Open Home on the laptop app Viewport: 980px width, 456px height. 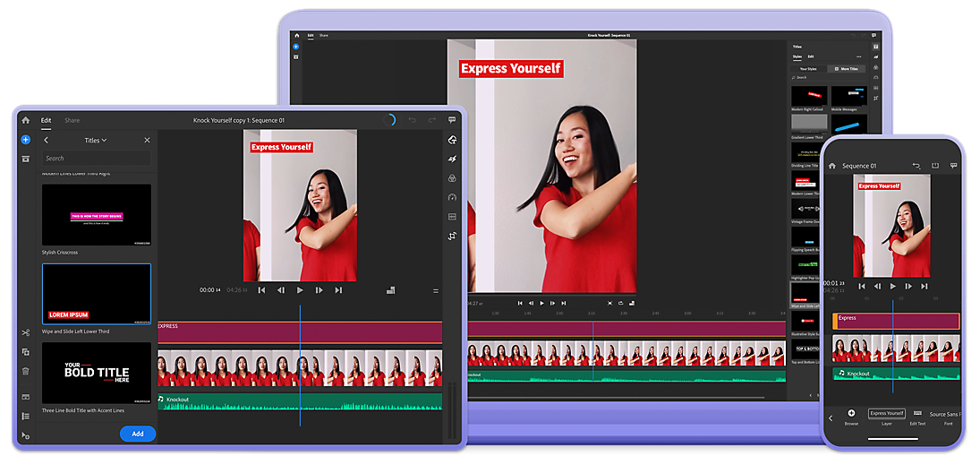tap(296, 36)
